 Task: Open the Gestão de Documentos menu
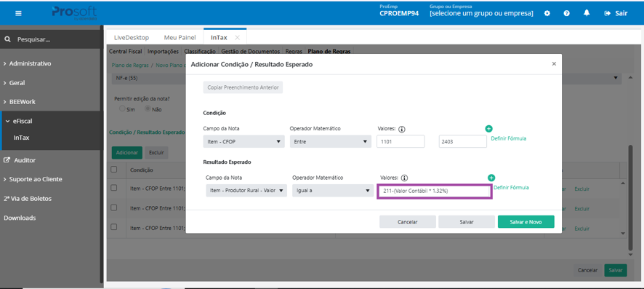click(x=251, y=52)
